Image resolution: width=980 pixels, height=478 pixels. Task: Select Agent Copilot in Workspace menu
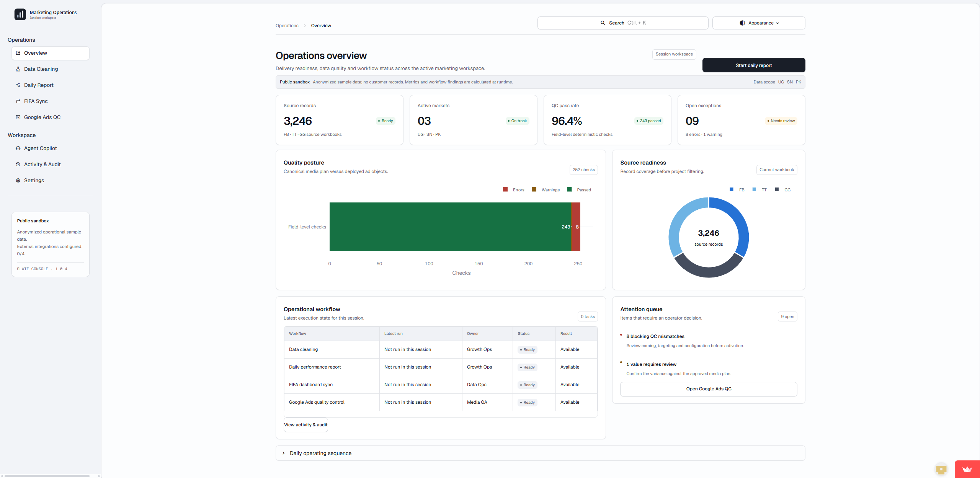[x=51, y=148]
